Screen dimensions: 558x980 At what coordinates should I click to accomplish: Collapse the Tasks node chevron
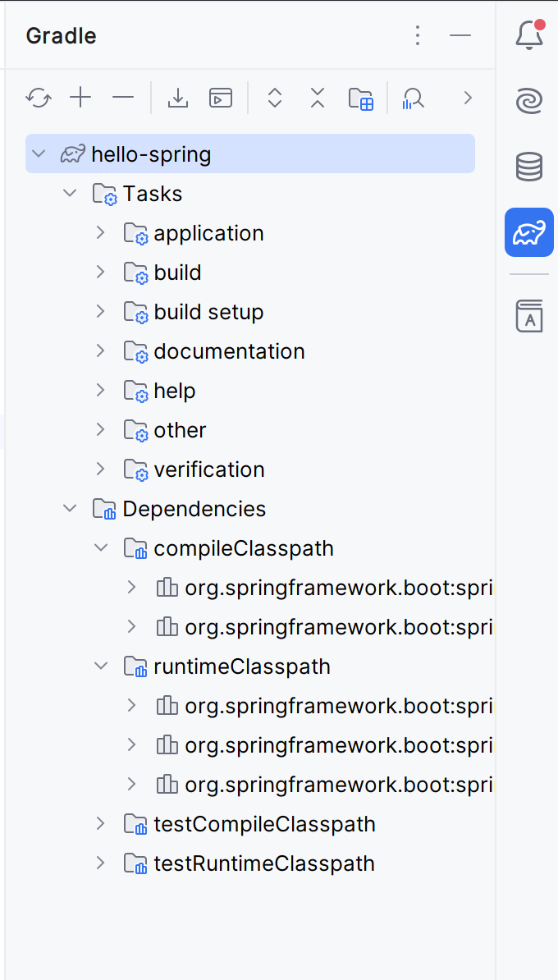click(70, 194)
